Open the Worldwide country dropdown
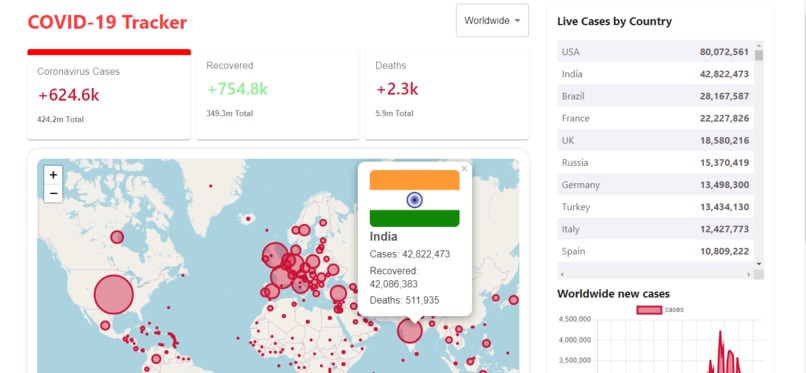 coord(492,21)
